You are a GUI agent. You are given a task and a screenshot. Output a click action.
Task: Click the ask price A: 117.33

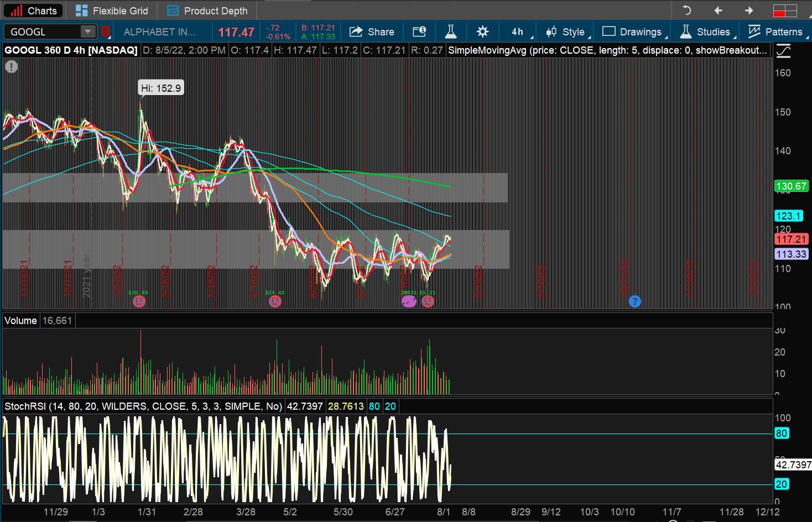tap(318, 36)
